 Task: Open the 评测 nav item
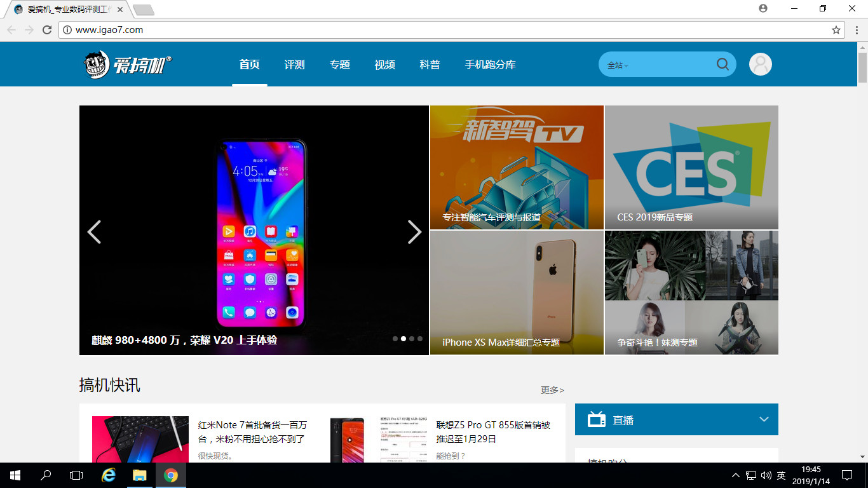294,64
